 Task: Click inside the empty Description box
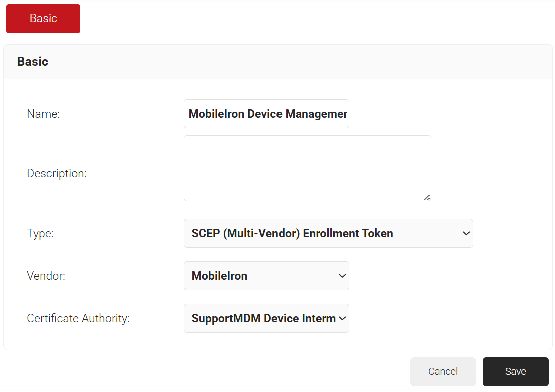[x=307, y=168]
